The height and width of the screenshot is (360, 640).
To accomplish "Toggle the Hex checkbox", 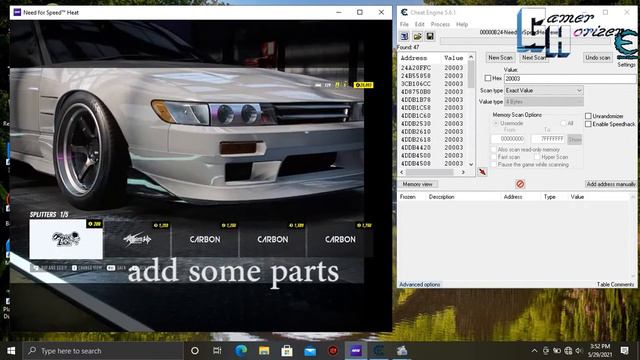I will coord(488,78).
